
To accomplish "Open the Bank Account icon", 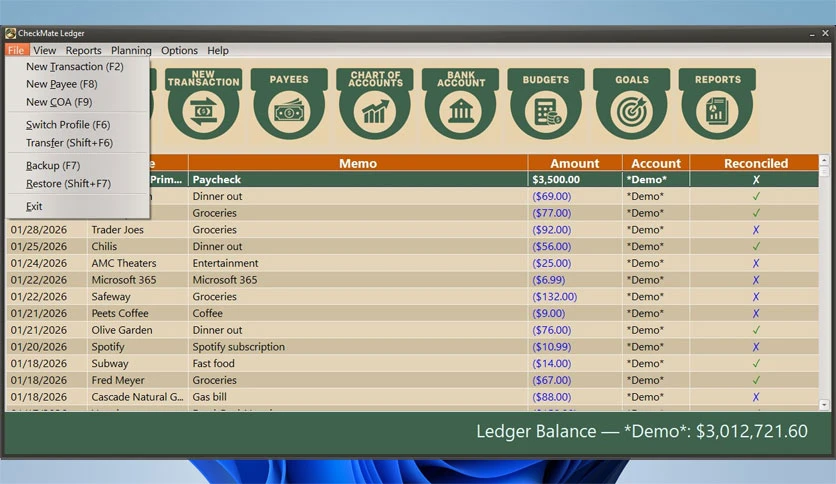I will 461,104.
